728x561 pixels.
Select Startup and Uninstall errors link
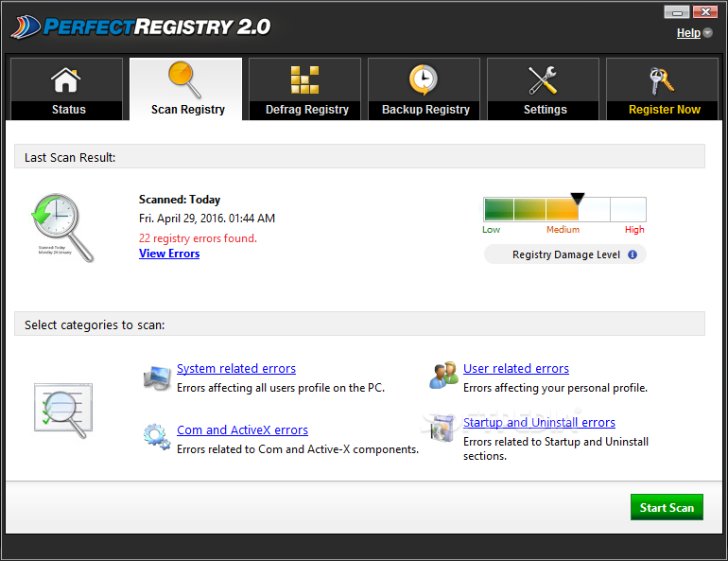539,422
